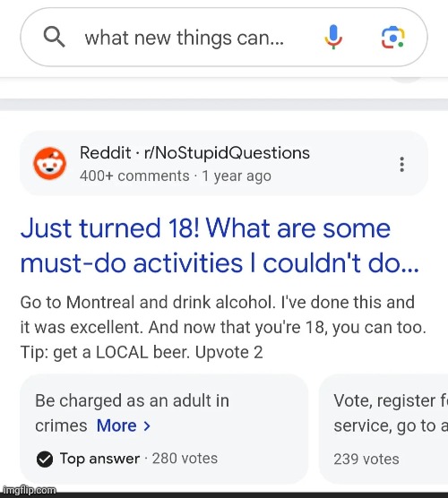Expand answer with More chevron
This screenshot has width=448, height=498.
click(147, 425)
